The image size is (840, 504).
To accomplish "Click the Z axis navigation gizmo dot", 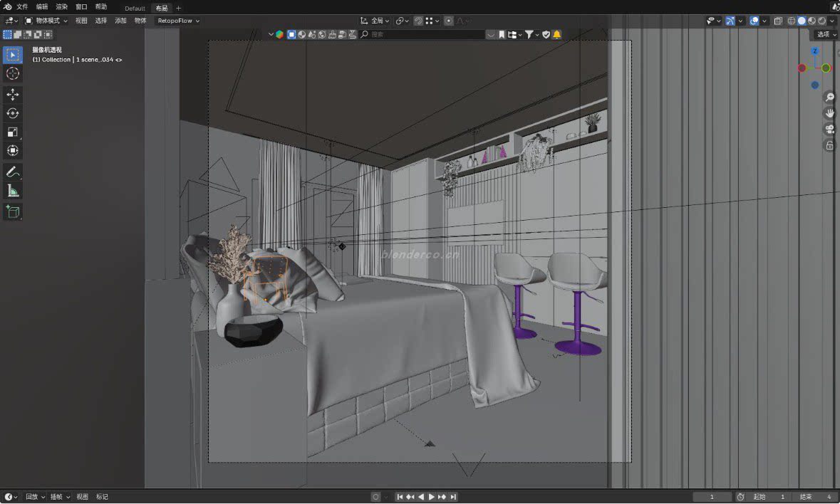I will point(815,51).
